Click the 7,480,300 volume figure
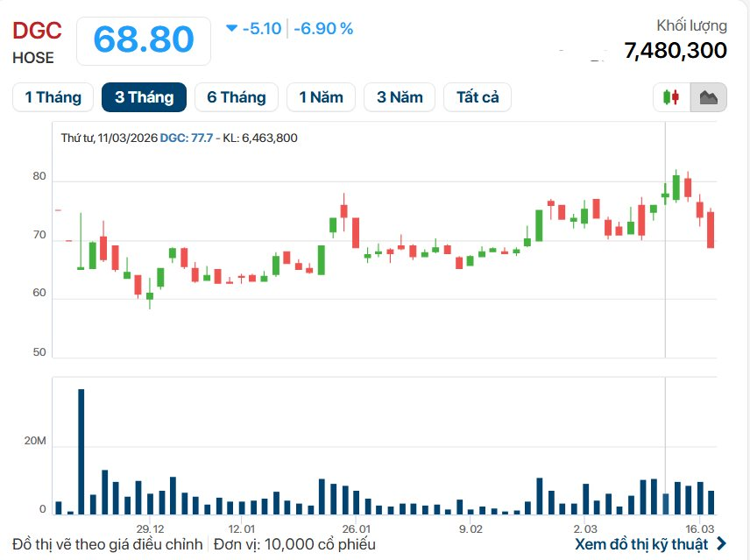 [x=676, y=51]
